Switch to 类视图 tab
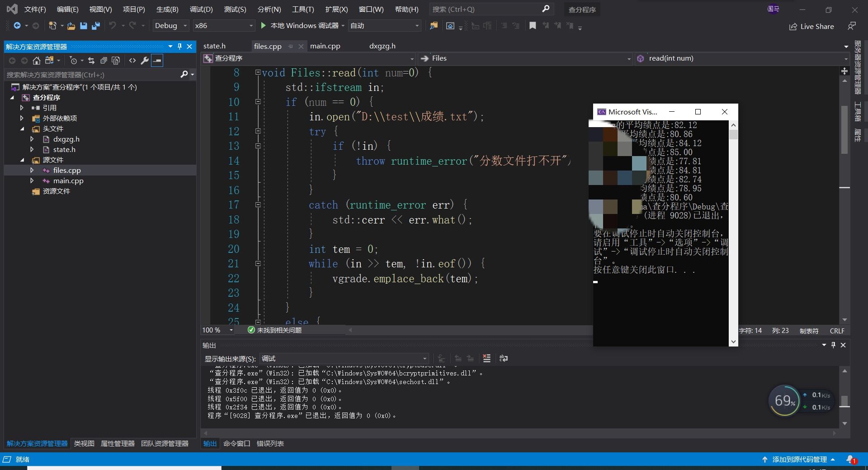The height and width of the screenshot is (470, 868). (x=84, y=444)
